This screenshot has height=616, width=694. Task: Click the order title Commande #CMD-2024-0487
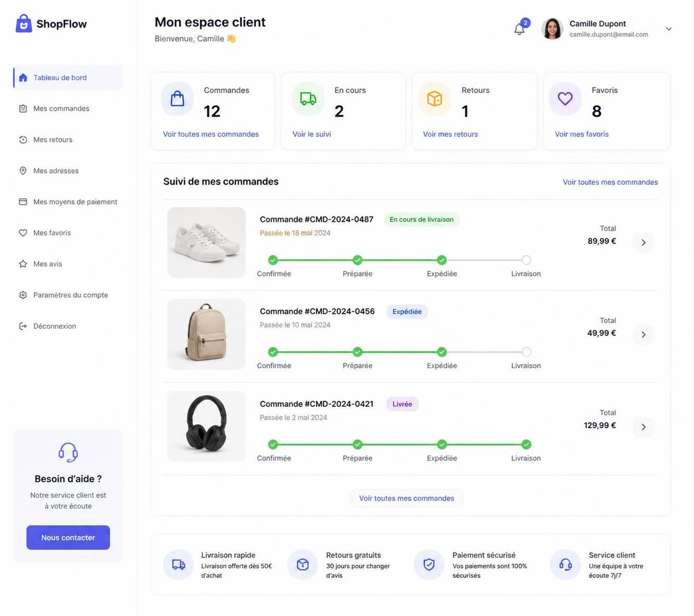(316, 219)
